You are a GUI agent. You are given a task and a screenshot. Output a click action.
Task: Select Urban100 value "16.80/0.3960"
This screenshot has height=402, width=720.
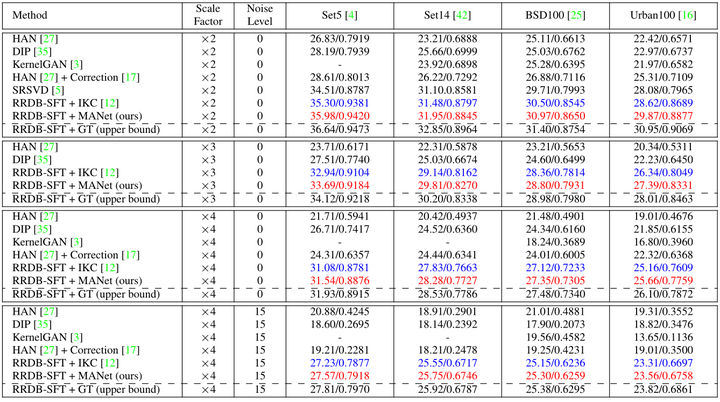[x=664, y=242]
